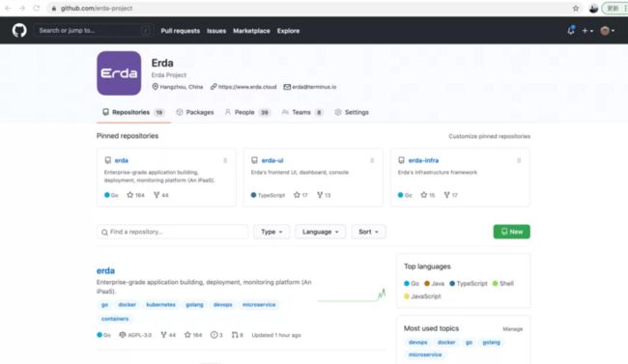Click the microservice tag on erda repo
Viewport: 628px width, 364px height.
259,305
